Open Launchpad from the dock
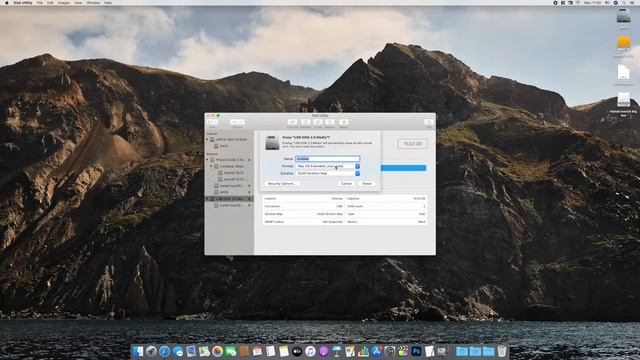640x360 pixels. click(x=151, y=351)
